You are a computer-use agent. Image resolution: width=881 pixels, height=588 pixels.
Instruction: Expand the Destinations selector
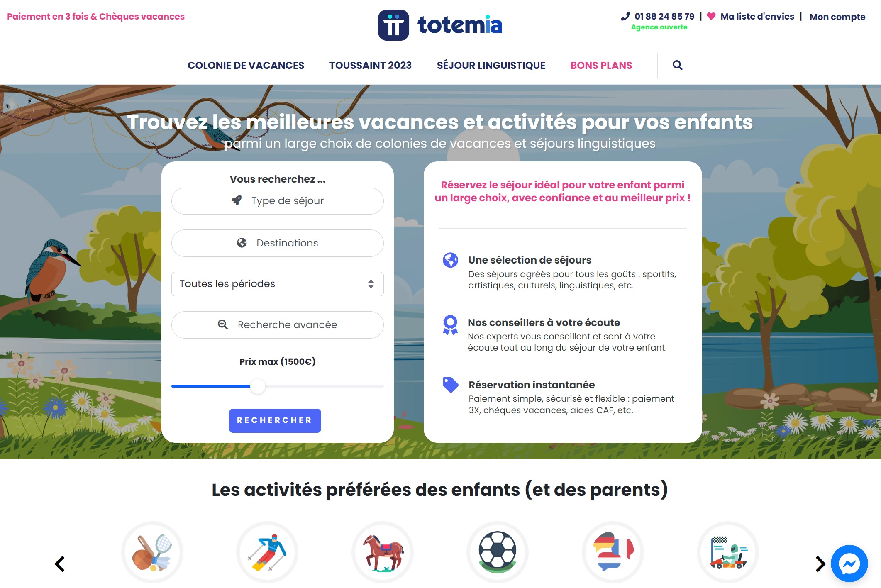point(277,243)
